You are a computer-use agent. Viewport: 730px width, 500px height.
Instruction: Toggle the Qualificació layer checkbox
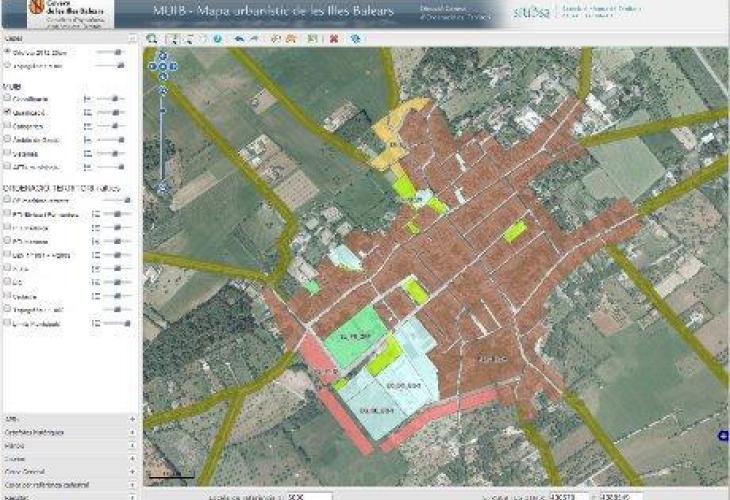pyautogui.click(x=8, y=112)
